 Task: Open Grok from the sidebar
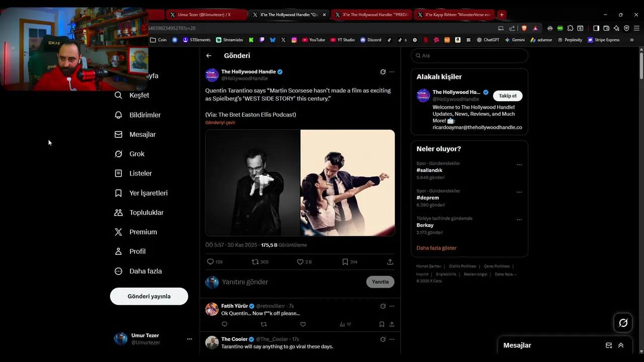pyautogui.click(x=130, y=154)
